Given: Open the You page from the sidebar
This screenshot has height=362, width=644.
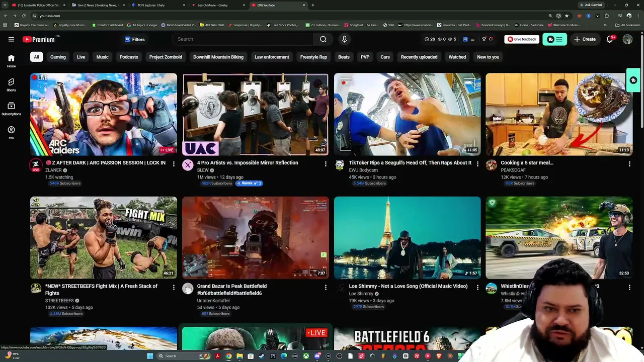Looking at the screenshot, I should click(11, 132).
